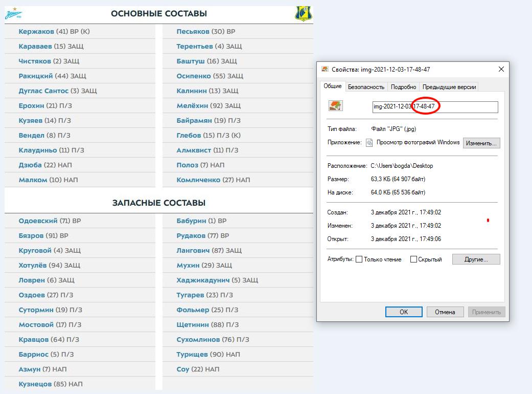The height and width of the screenshot is (394, 532).
Task: Click the title bar image icon
Action: pos(325,69)
